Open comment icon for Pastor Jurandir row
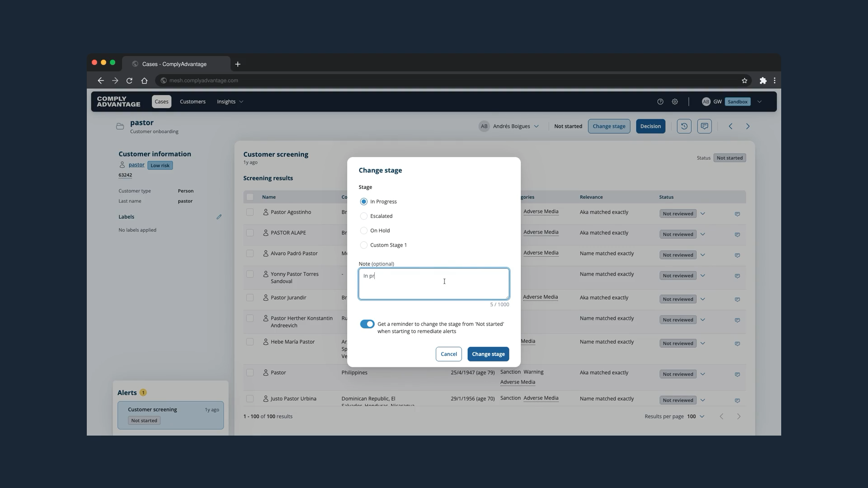 pos(737,300)
